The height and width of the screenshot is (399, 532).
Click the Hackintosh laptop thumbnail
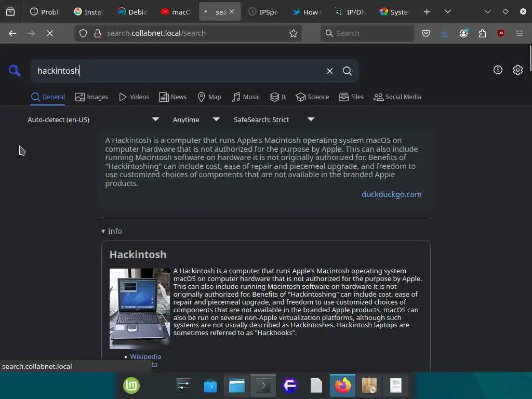click(x=139, y=309)
